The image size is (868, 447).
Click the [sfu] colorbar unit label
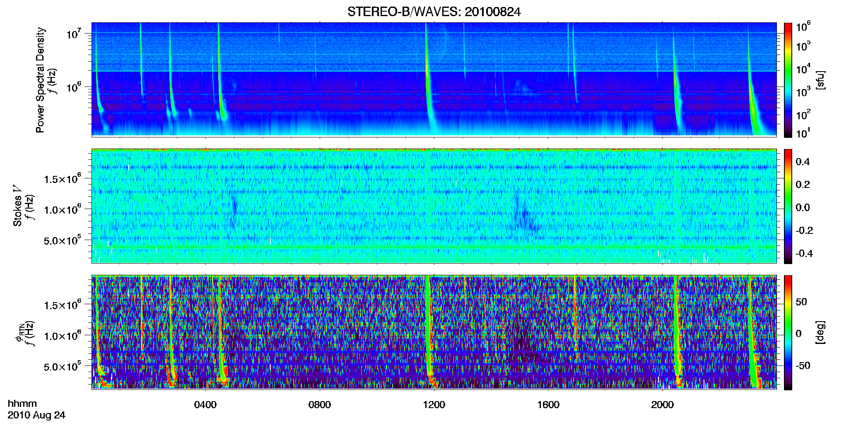(x=820, y=80)
